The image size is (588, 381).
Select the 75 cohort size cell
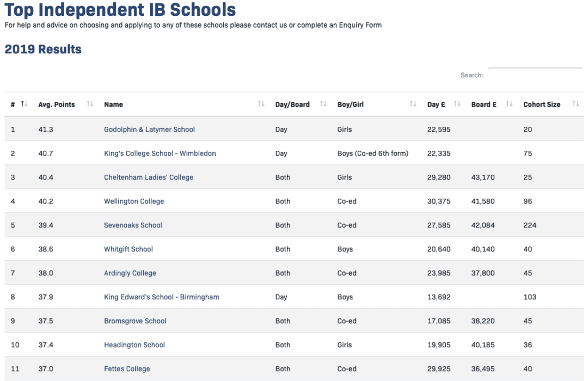528,153
